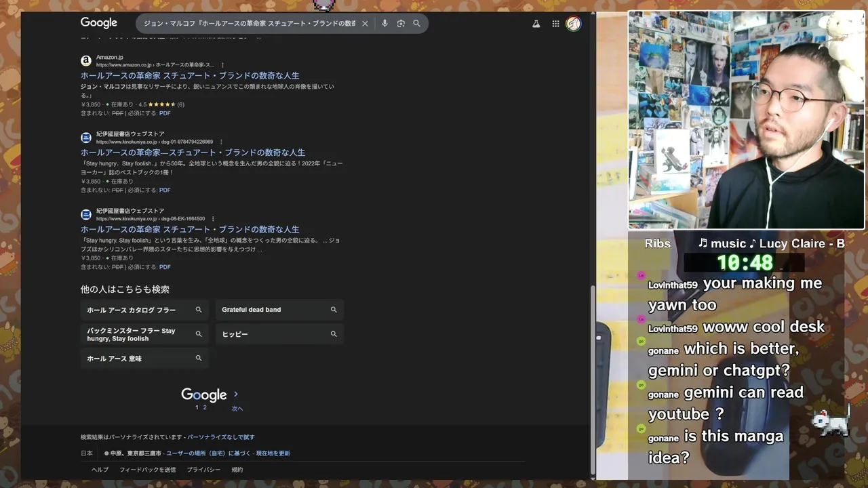
Task: Open プライバシー footer link
Action: coord(203,470)
